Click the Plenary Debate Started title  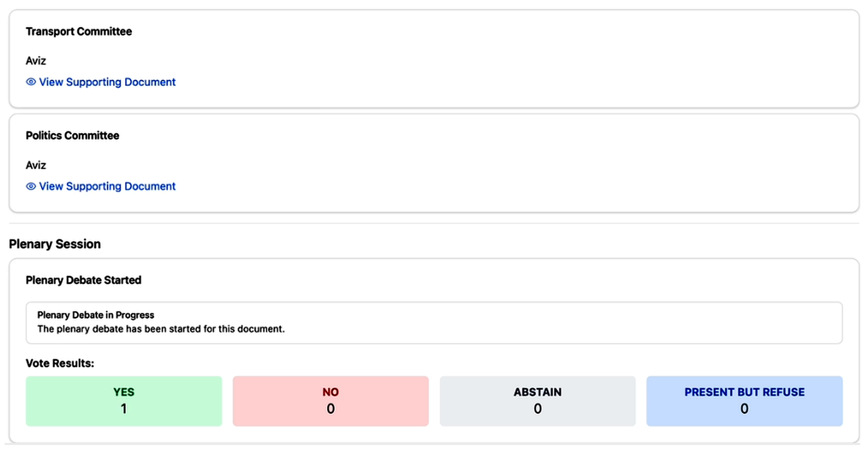(x=83, y=280)
